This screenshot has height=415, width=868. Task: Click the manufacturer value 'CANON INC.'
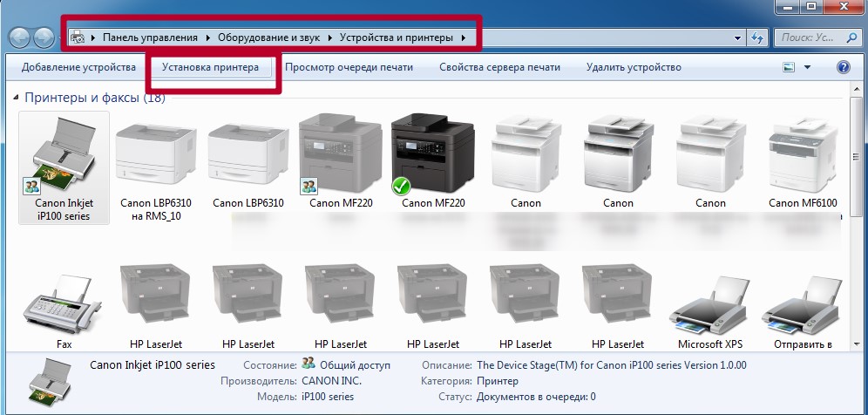[331, 381]
